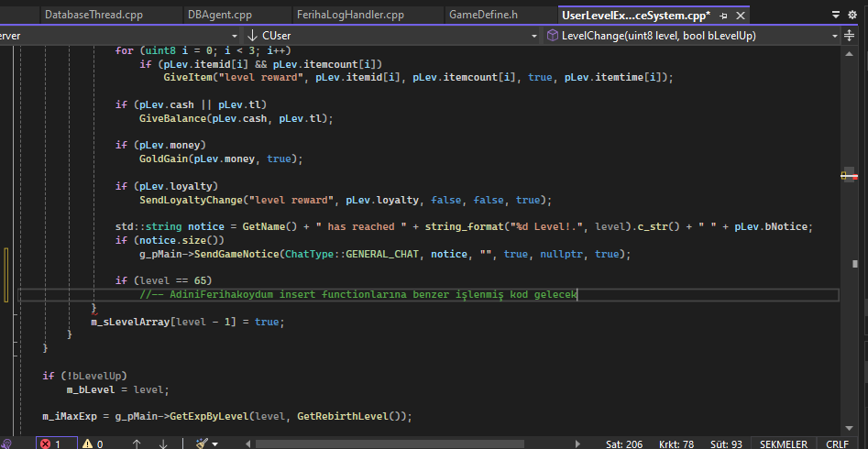Open the LevelChange member function dropdown
The image size is (868, 449).
[692, 36]
